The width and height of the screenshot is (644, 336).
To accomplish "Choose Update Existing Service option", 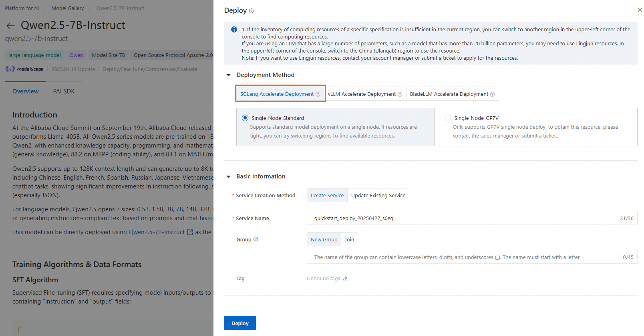I will click(x=378, y=195).
